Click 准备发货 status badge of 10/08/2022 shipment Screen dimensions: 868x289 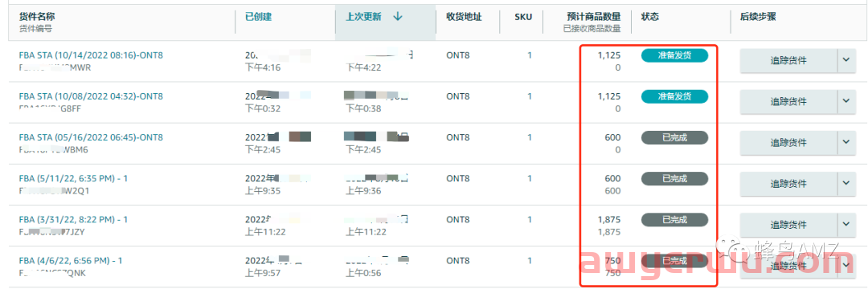click(675, 96)
